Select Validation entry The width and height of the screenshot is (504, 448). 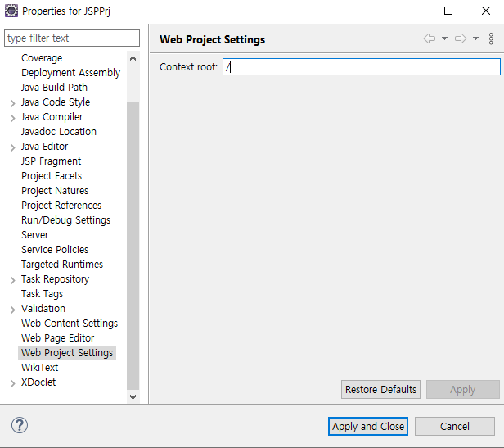(x=43, y=308)
